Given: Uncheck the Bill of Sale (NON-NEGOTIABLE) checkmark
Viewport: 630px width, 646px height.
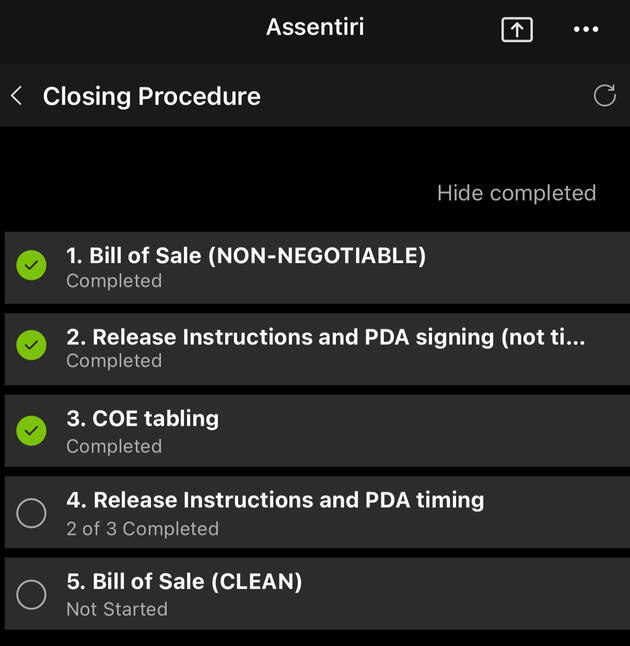Looking at the screenshot, I should tap(32, 266).
